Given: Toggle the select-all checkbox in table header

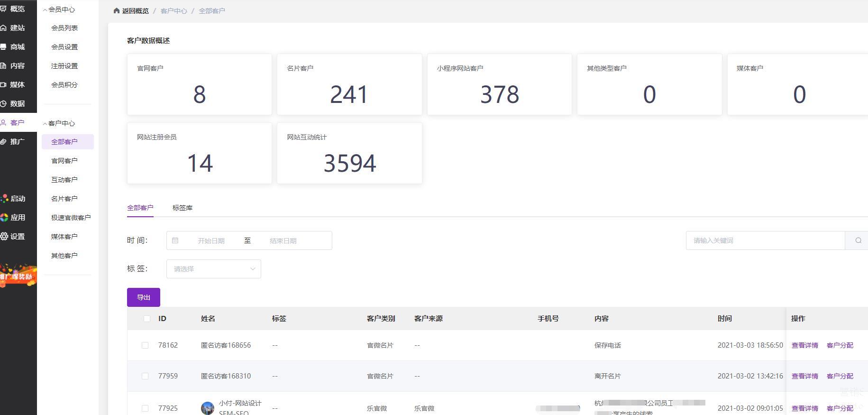Looking at the screenshot, I should [x=146, y=319].
